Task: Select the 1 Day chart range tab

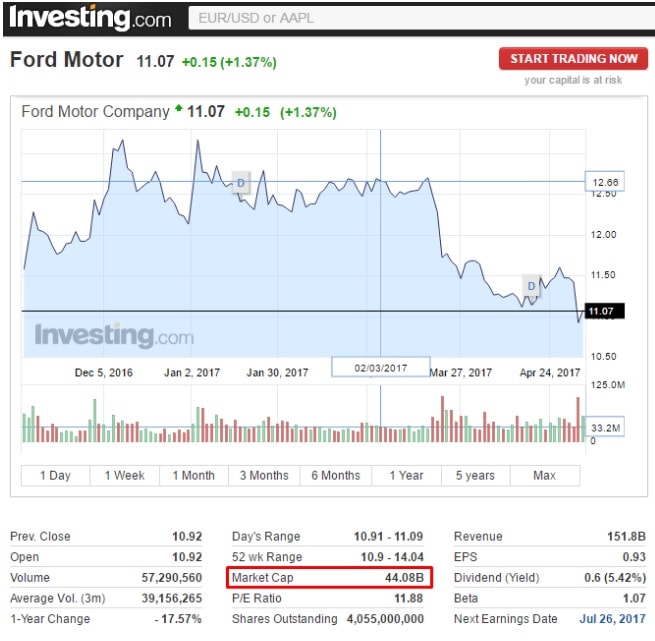Action: click(55, 475)
